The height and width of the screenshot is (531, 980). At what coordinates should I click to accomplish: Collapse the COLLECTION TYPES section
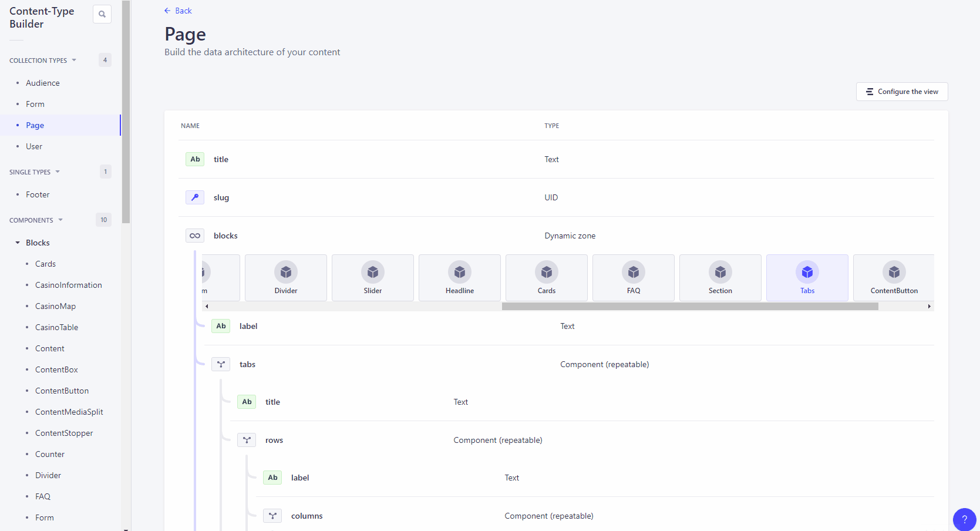pos(74,59)
